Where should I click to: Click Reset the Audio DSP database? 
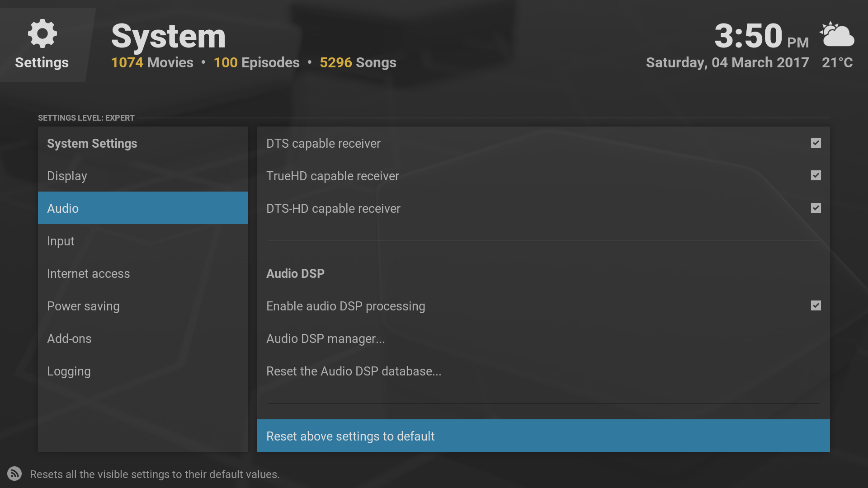click(x=354, y=371)
